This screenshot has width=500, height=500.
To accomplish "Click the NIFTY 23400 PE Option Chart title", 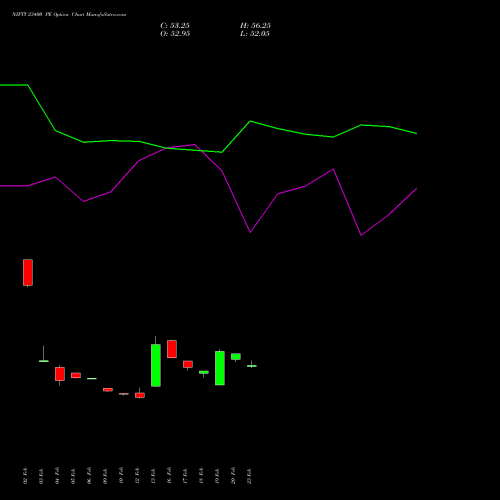I will coord(69,15).
